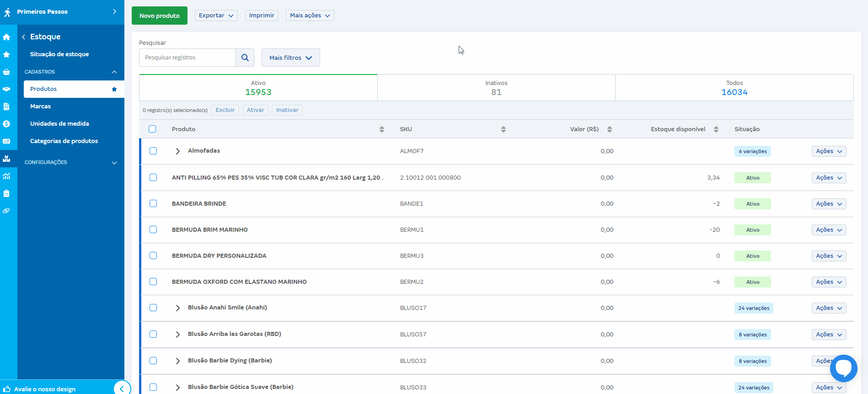This screenshot has height=394, width=868.
Task: Open Situação de estoque menu item
Action: click(59, 54)
